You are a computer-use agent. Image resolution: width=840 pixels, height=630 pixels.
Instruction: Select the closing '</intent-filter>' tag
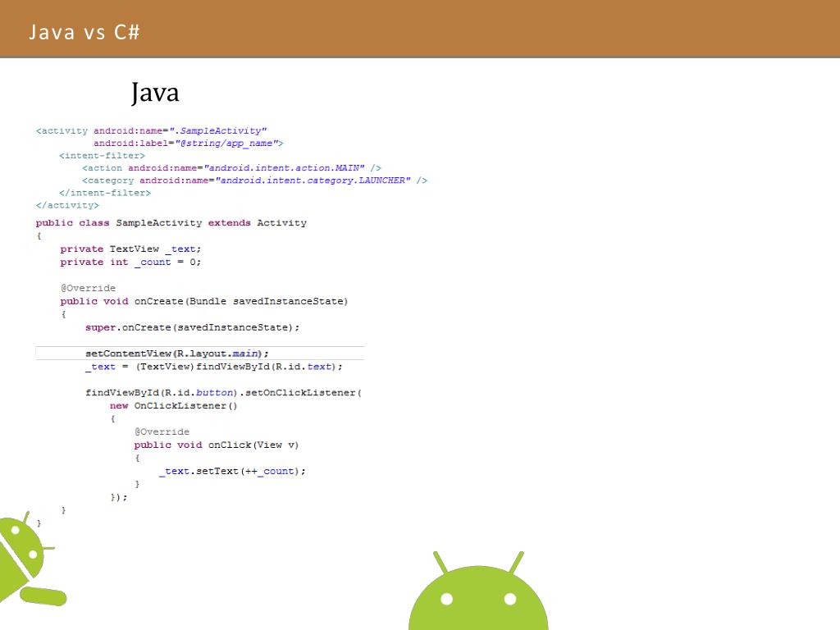pyautogui.click(x=105, y=193)
